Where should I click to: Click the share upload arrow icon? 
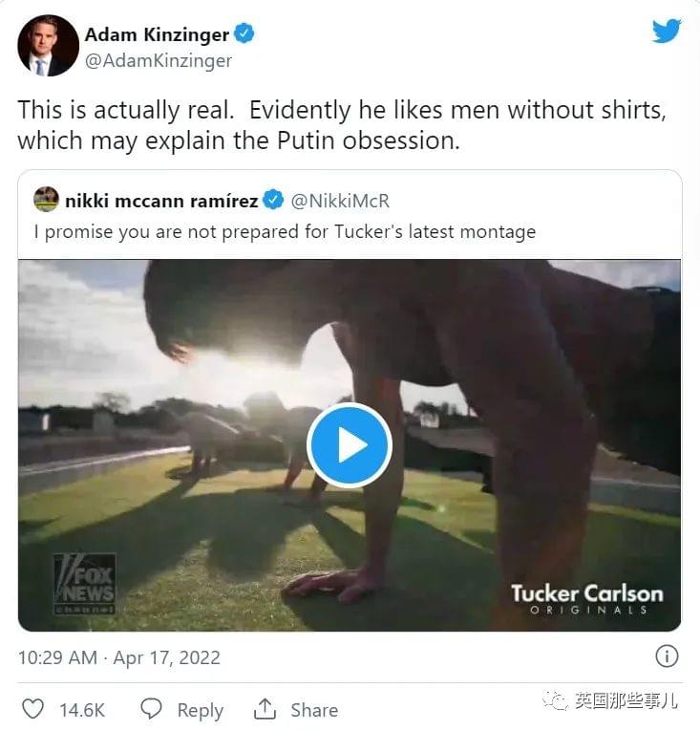[x=265, y=709]
